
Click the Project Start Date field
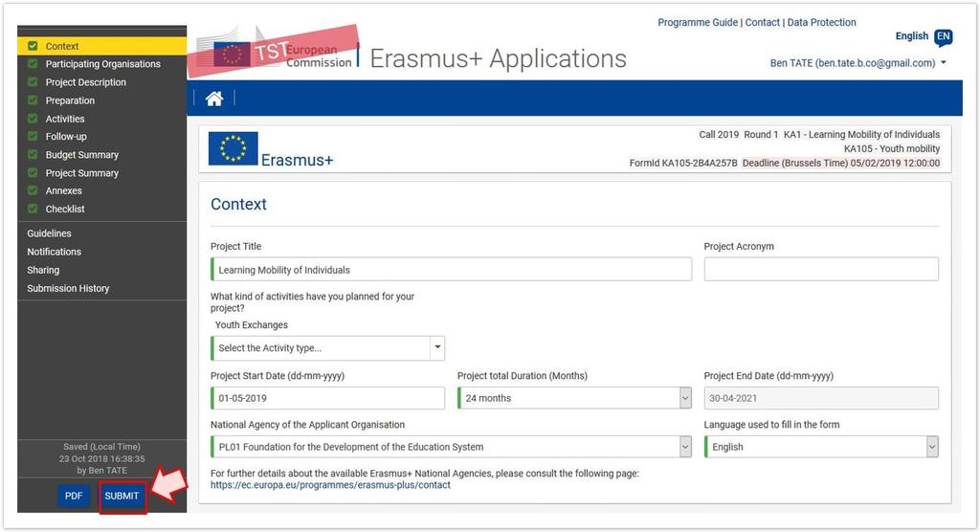(x=328, y=398)
